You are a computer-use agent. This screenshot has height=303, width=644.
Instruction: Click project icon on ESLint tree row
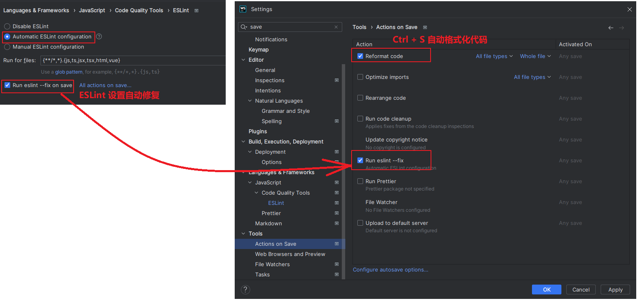pyautogui.click(x=337, y=203)
